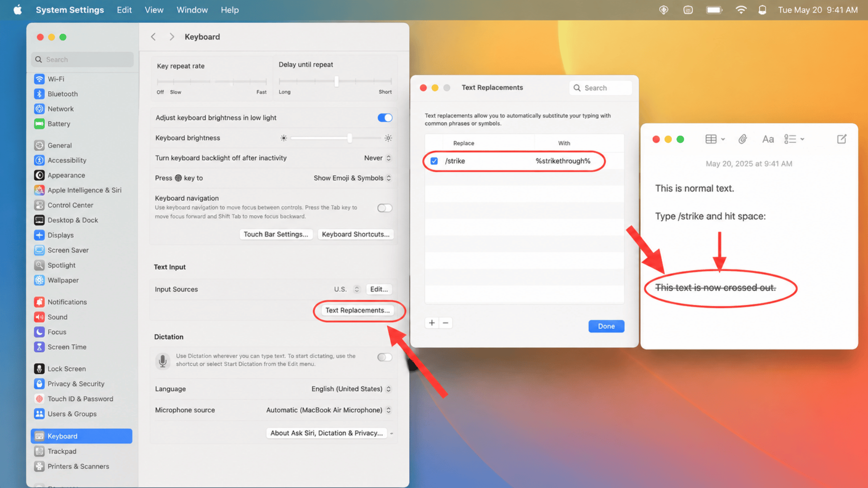Open the System Settings menu
Viewport: 868px width, 488px height.
tap(70, 10)
